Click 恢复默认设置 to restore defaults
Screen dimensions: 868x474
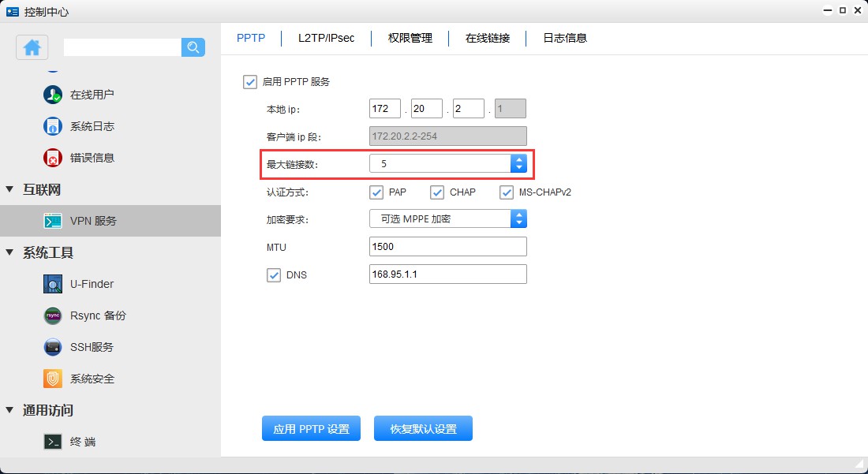pyautogui.click(x=423, y=428)
